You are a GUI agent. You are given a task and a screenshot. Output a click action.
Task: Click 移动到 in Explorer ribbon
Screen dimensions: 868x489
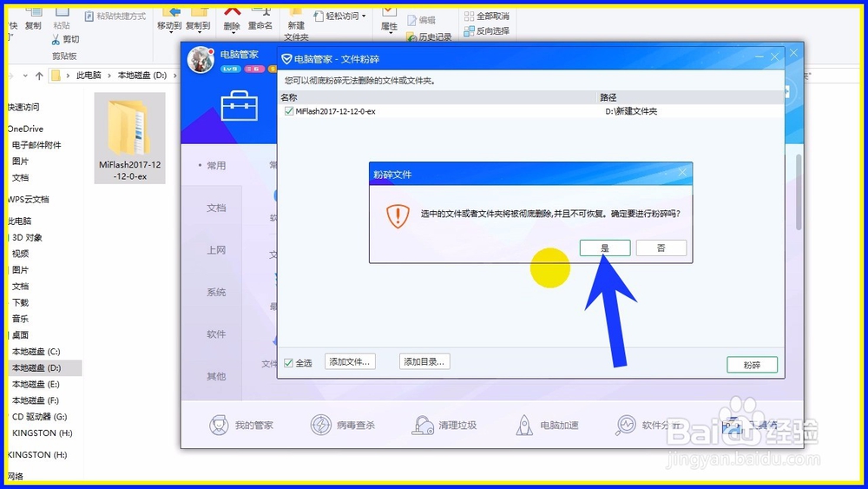tap(169, 19)
